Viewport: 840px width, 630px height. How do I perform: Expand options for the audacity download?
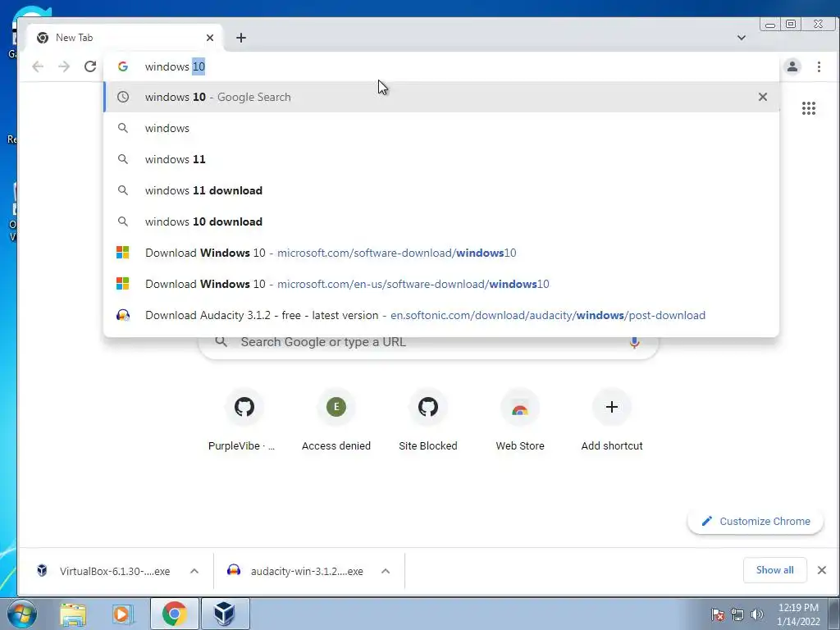[x=386, y=571]
